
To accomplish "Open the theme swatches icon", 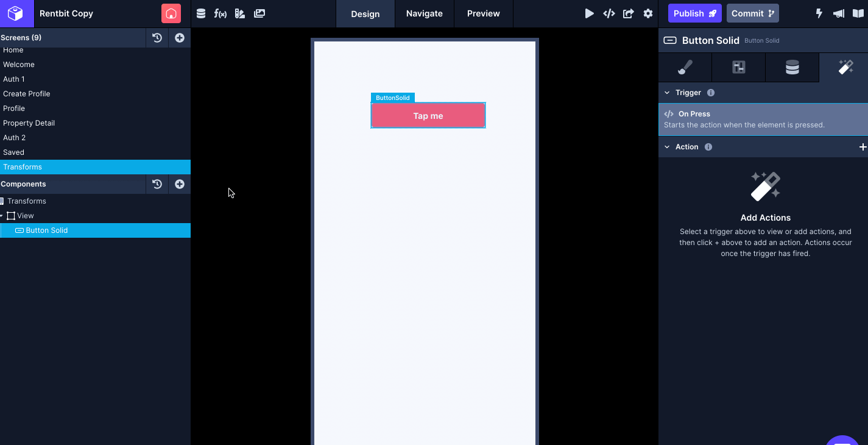I will click(x=240, y=13).
